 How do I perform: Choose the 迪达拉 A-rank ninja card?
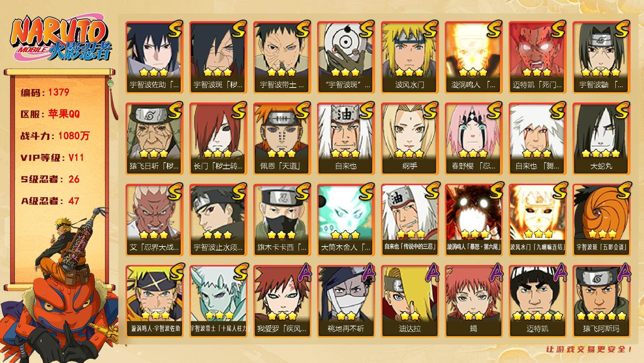click(410, 301)
